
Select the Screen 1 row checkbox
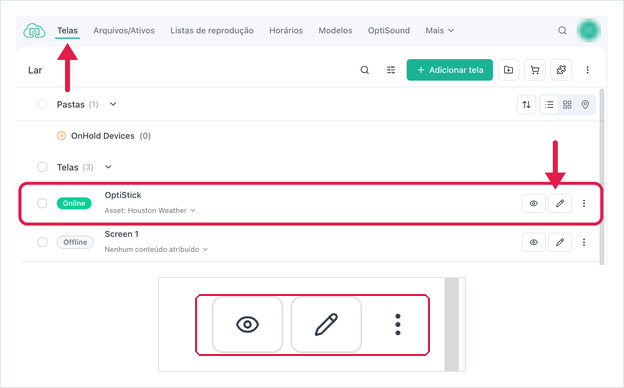point(42,242)
